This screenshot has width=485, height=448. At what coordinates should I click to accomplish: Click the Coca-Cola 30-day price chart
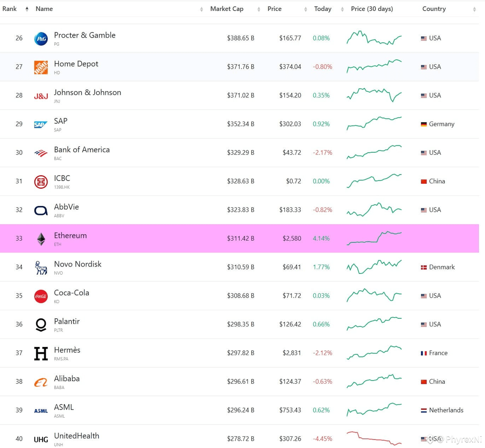pyautogui.click(x=374, y=295)
